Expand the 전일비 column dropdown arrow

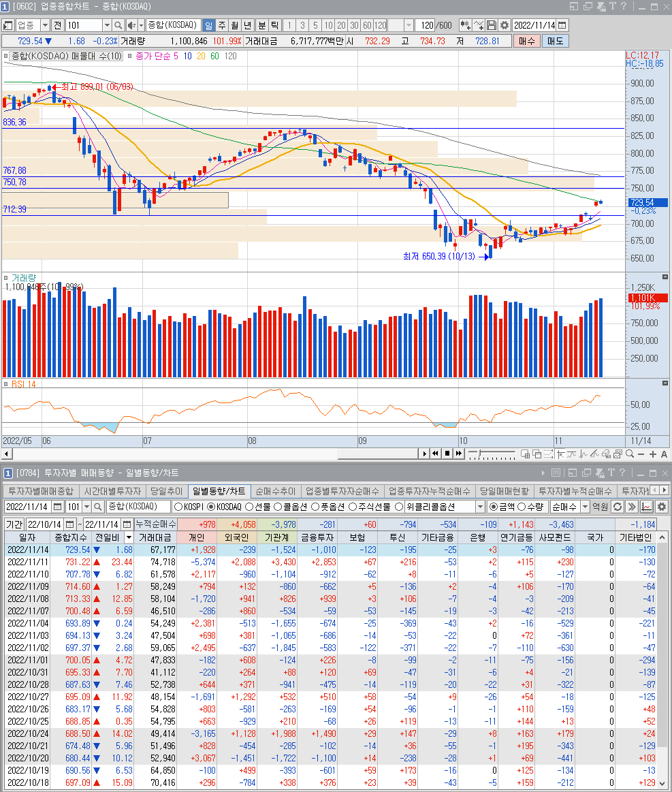pyautogui.click(x=129, y=537)
